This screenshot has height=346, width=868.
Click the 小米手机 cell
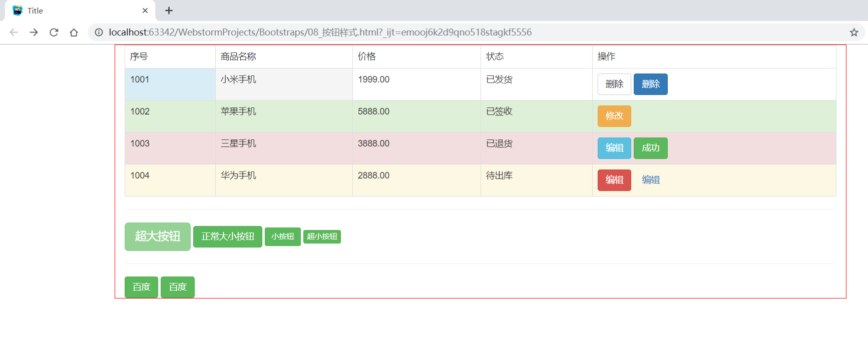pyautogui.click(x=284, y=84)
